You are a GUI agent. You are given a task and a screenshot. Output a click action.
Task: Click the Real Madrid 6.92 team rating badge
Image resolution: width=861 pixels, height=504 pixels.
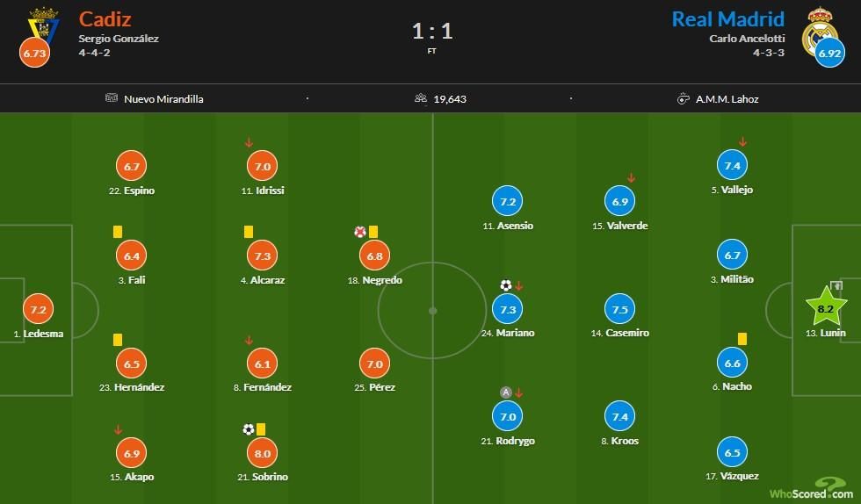click(x=829, y=54)
